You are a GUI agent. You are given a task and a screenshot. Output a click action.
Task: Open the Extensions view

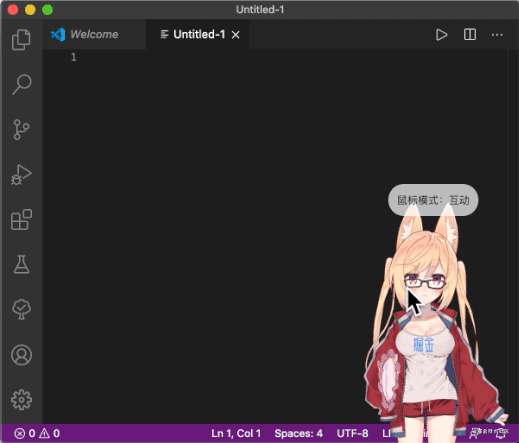(21, 220)
